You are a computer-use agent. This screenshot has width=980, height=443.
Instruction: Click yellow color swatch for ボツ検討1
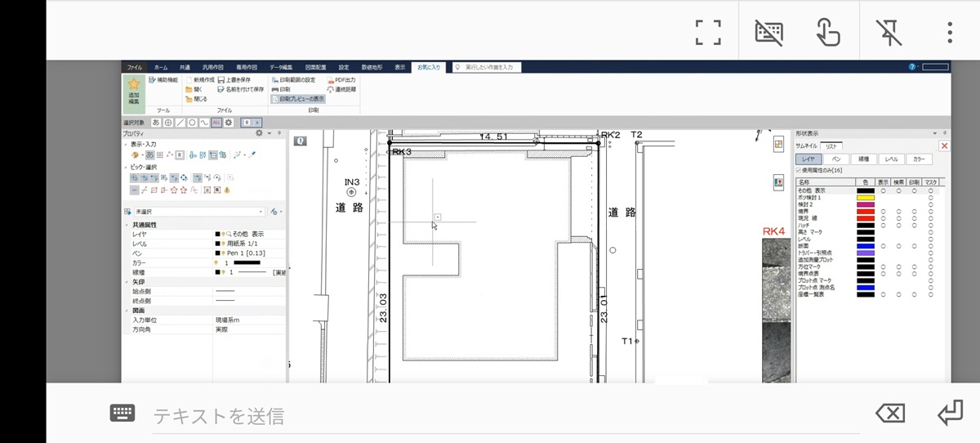[x=865, y=197]
